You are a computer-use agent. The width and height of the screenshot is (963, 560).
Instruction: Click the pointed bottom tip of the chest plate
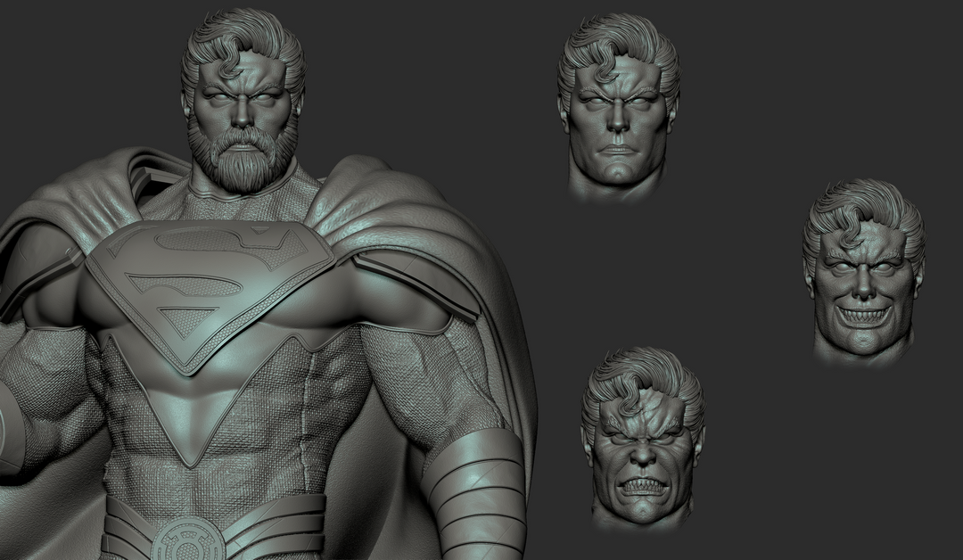pyautogui.click(x=194, y=459)
